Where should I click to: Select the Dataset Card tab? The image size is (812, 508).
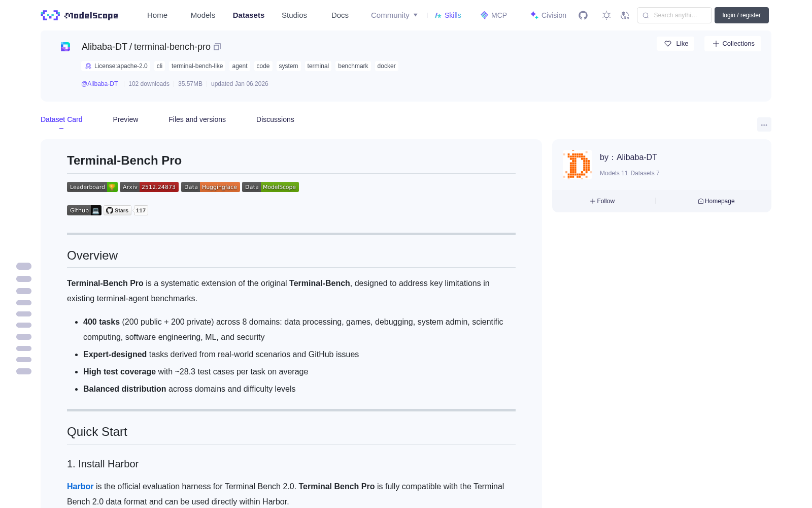tap(61, 119)
